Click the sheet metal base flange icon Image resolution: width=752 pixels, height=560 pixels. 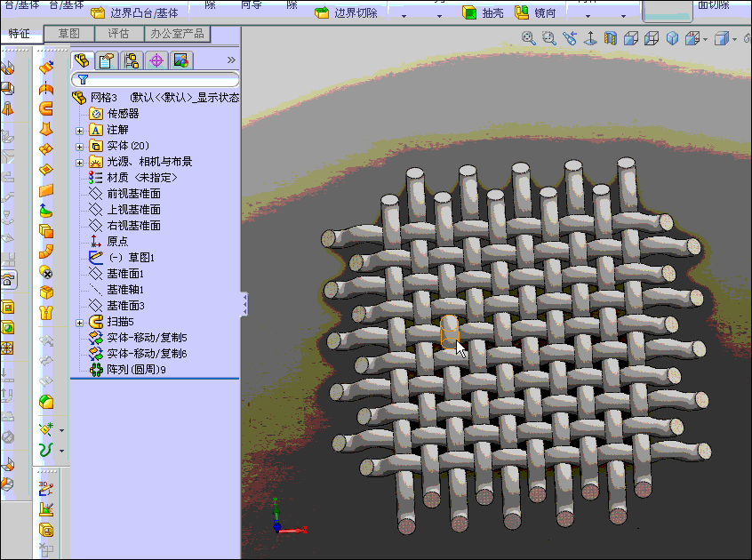8,68
